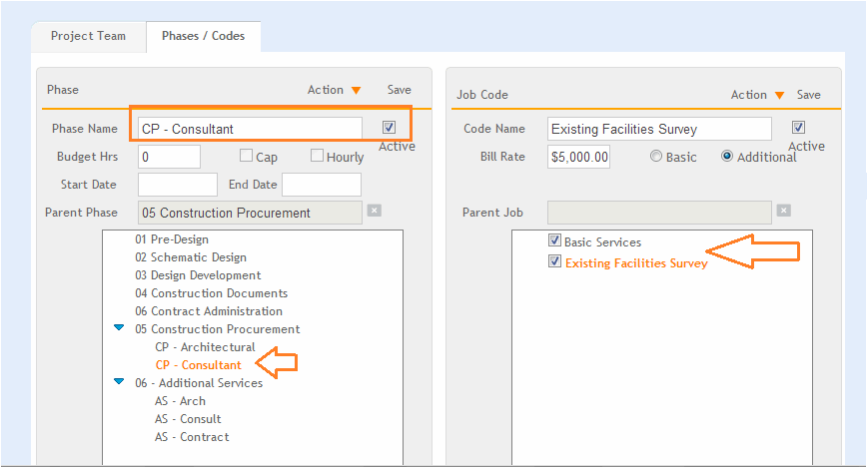868x469 pixels.
Task: Open Phase Action menu orange arrow
Action: pyautogui.click(x=356, y=90)
